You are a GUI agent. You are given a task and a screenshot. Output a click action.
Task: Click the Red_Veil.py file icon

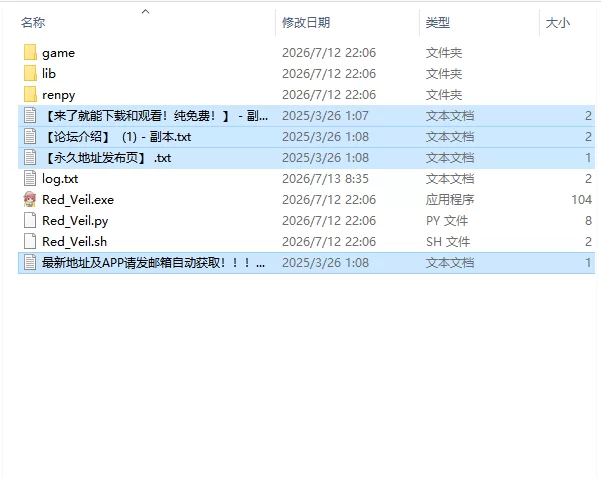click(30, 220)
